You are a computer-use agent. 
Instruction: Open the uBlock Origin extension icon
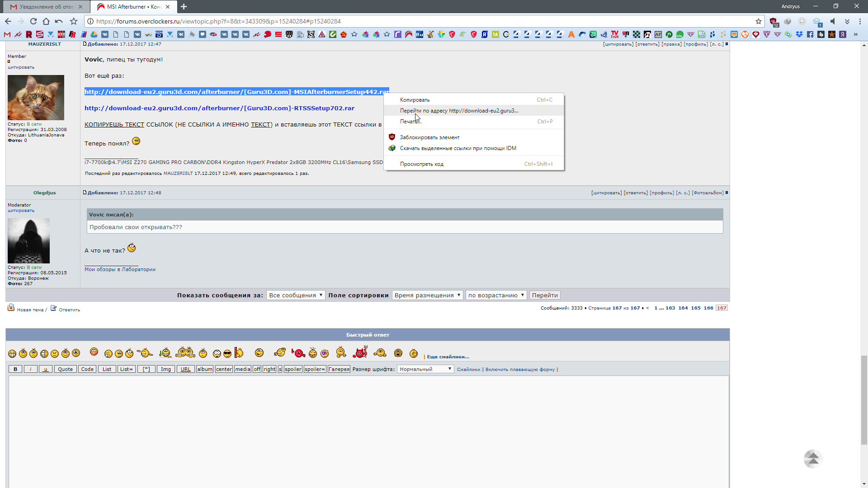tap(774, 21)
